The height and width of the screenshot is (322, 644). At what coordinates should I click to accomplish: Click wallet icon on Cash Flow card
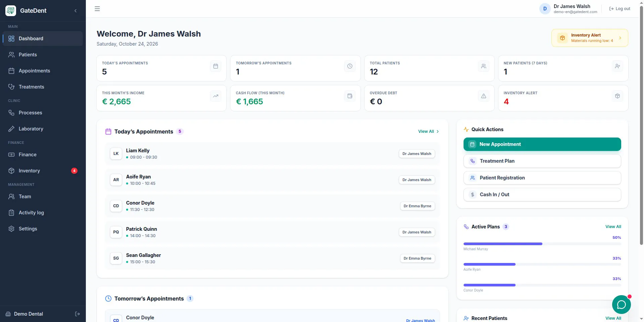tap(350, 96)
